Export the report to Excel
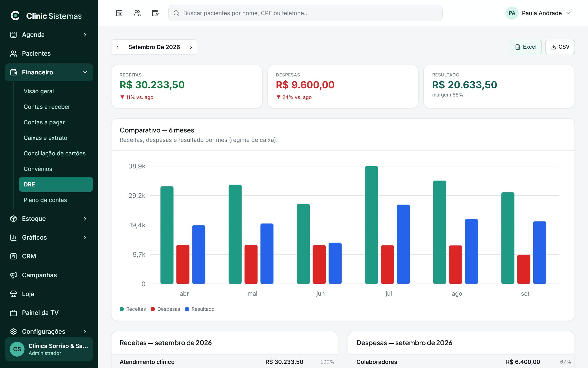Viewport: 588px width, 368px height. 526,47
